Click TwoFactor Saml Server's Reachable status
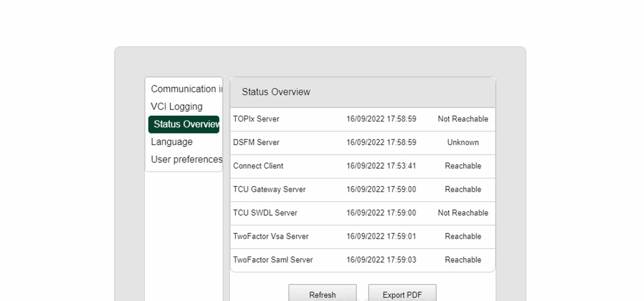 click(463, 260)
